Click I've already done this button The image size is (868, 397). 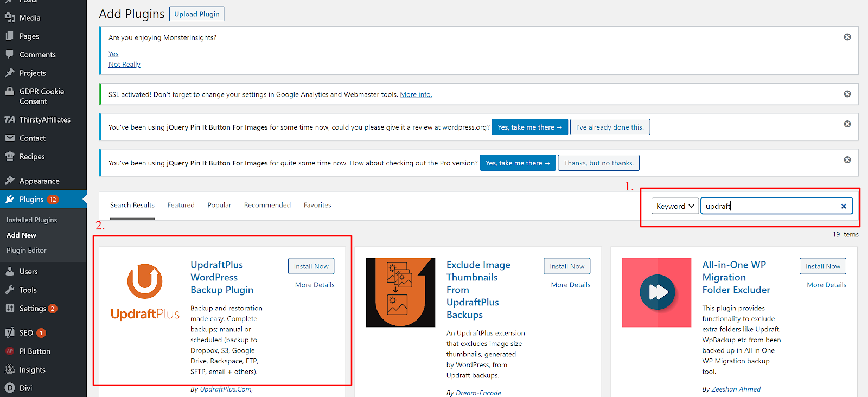tap(610, 127)
